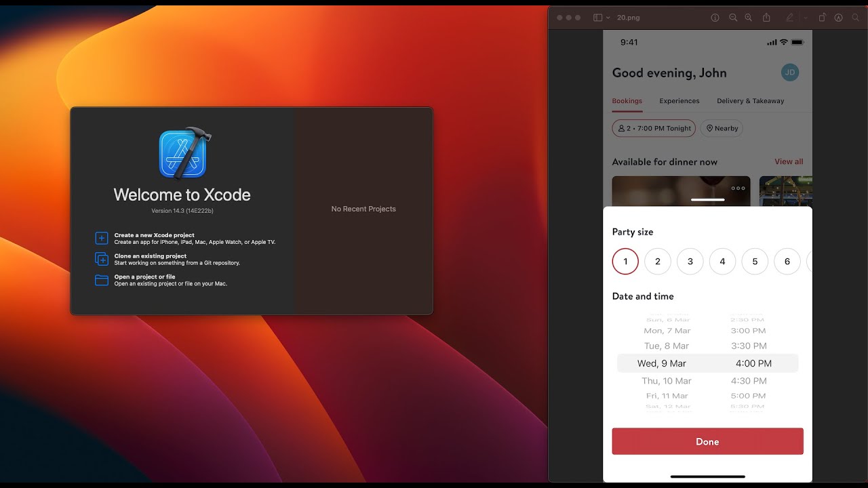Click the three-dots icon on restaurant card
The width and height of the screenshot is (868, 488).
(738, 188)
